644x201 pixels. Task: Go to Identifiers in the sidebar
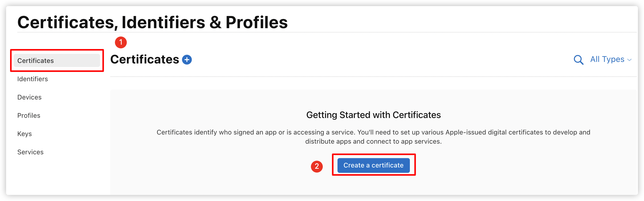pyautogui.click(x=33, y=79)
